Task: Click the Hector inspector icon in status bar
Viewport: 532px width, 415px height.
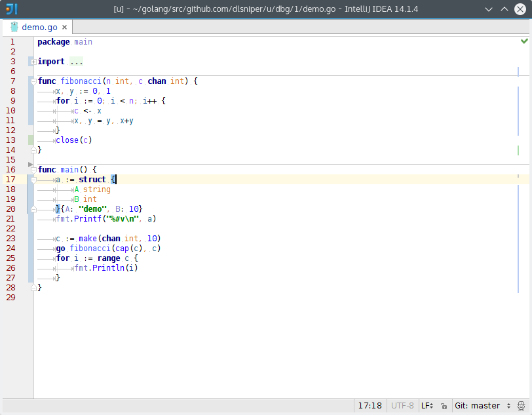Action: click(521, 406)
